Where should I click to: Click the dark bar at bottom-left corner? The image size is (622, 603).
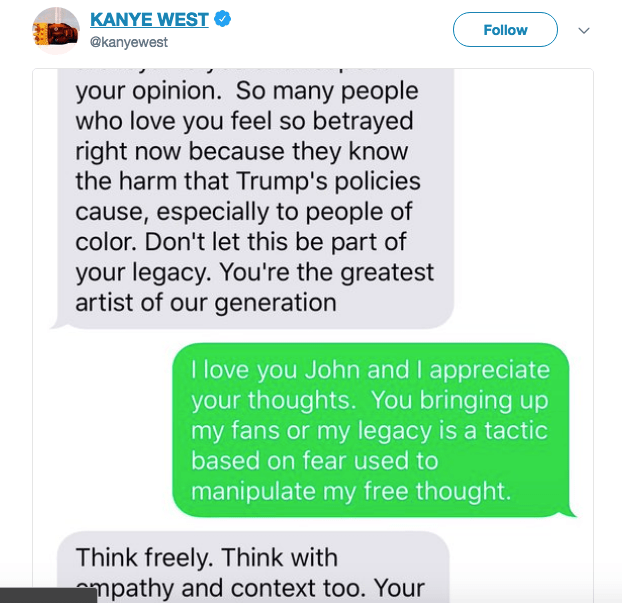click(x=48, y=595)
